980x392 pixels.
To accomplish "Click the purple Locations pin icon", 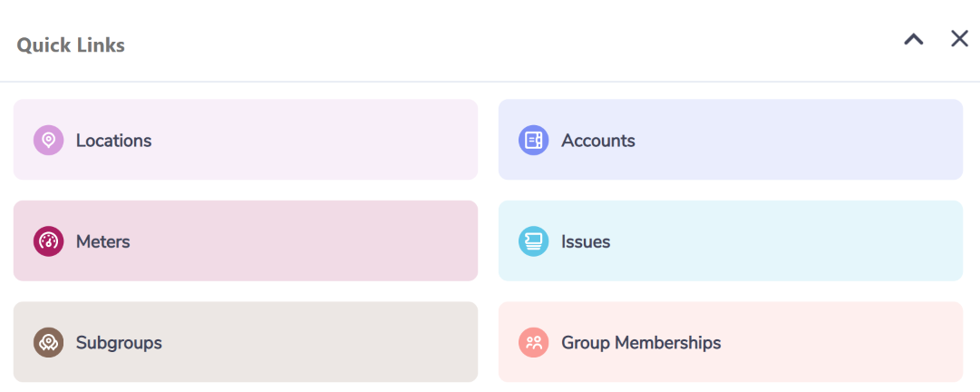I will coord(48,140).
